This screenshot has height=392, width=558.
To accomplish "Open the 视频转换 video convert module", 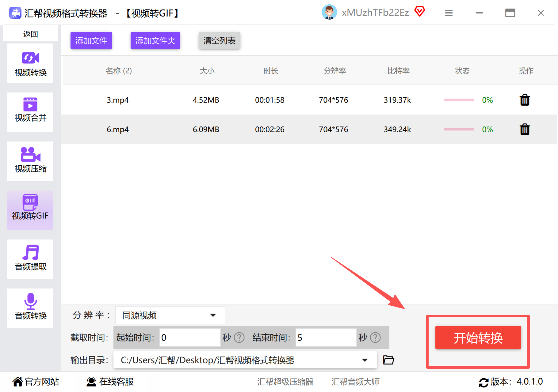I will [30, 63].
